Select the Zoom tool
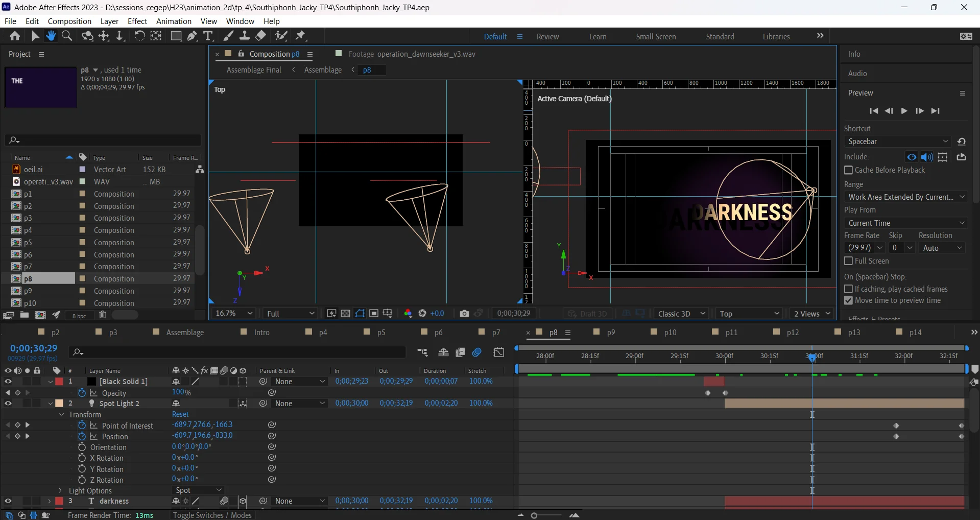 (x=66, y=36)
